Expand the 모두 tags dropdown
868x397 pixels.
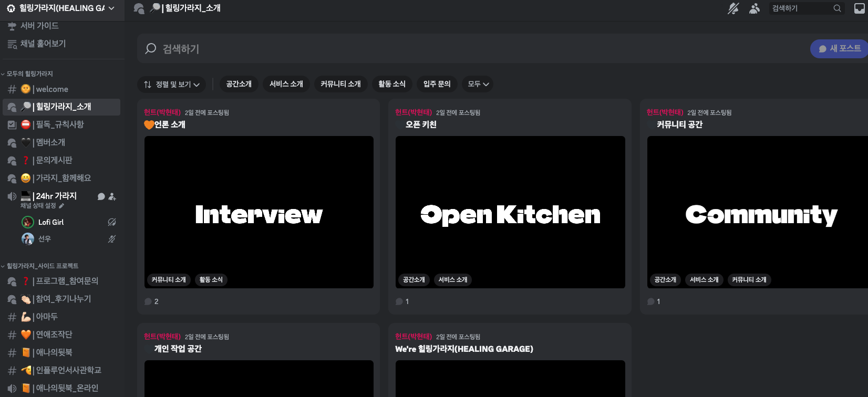click(478, 85)
